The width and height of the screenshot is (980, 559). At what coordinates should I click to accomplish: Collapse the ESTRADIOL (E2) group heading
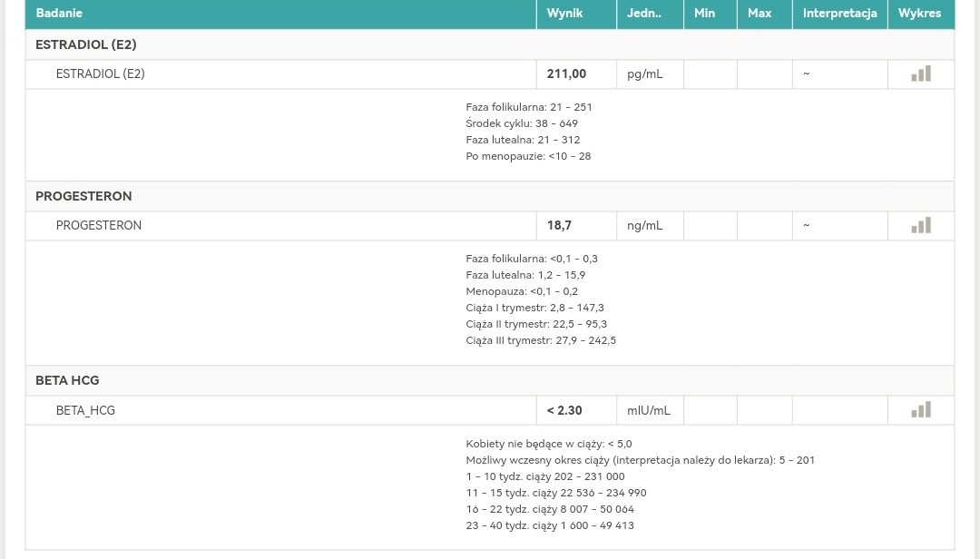86,44
